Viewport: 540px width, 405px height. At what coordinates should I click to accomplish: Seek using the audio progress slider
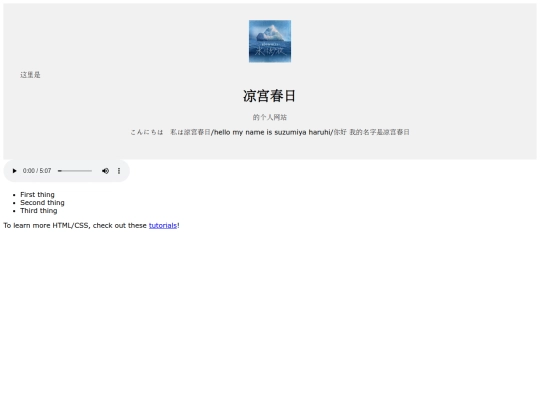pyautogui.click(x=75, y=171)
